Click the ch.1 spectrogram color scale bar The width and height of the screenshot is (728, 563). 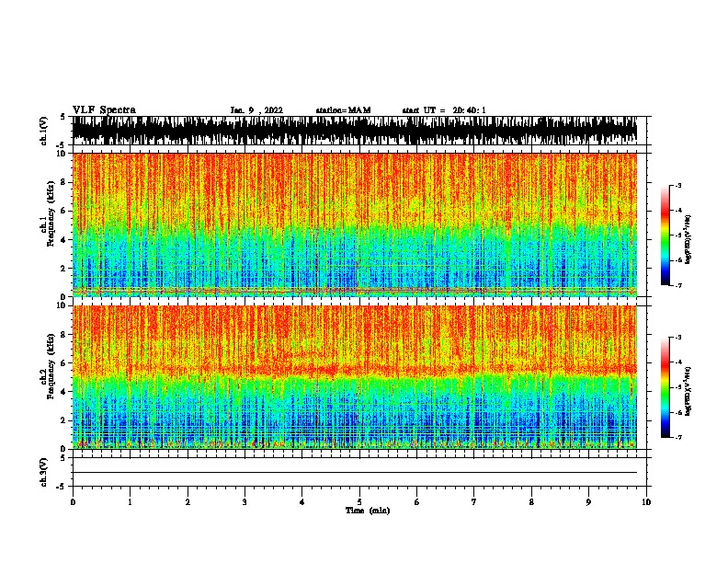tap(665, 236)
